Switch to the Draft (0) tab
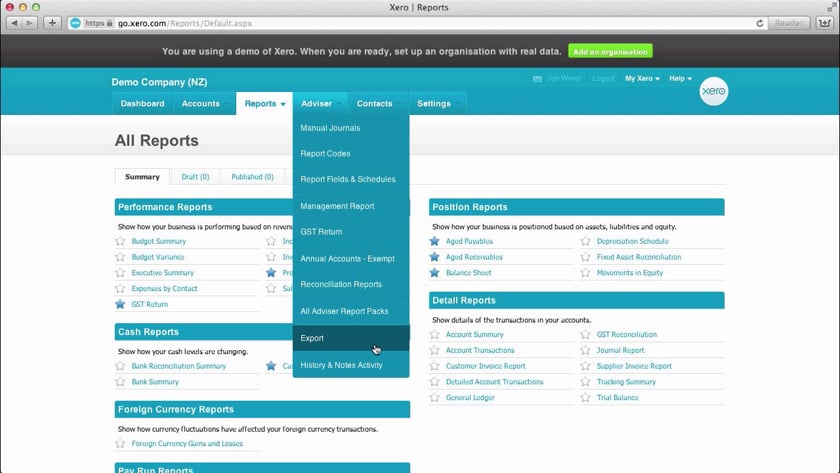The width and height of the screenshot is (840, 473). [x=195, y=177]
